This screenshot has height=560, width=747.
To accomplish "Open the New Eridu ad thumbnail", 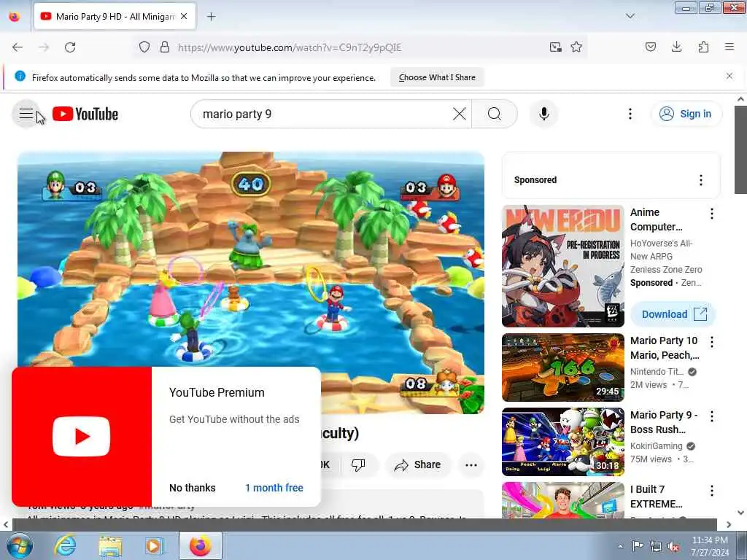I will click(562, 266).
